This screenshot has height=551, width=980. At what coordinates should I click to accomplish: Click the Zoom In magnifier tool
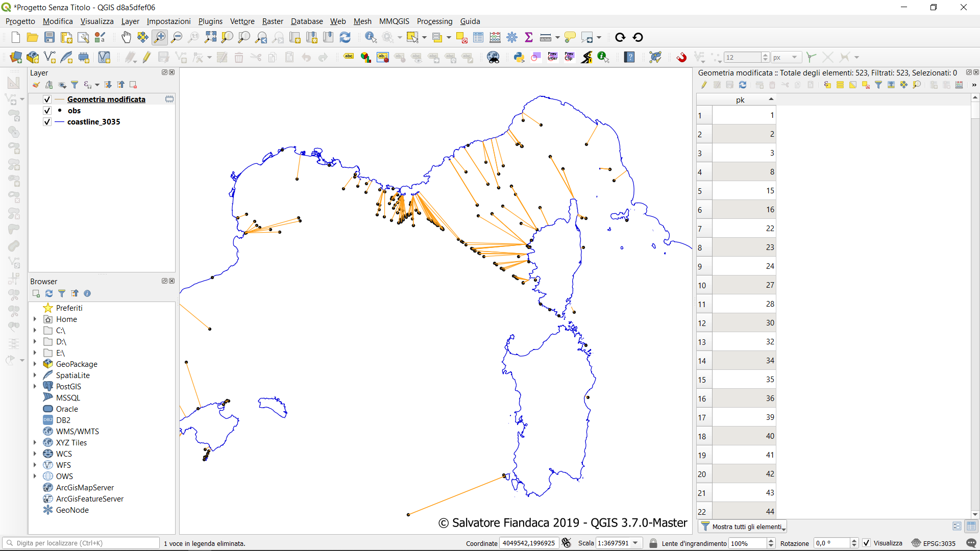tap(160, 37)
